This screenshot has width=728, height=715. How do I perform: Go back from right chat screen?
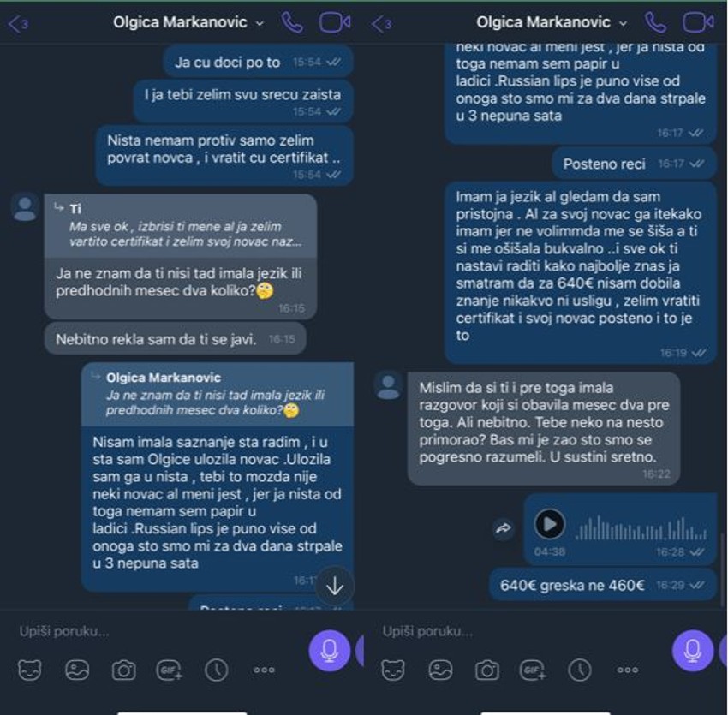coord(382,24)
